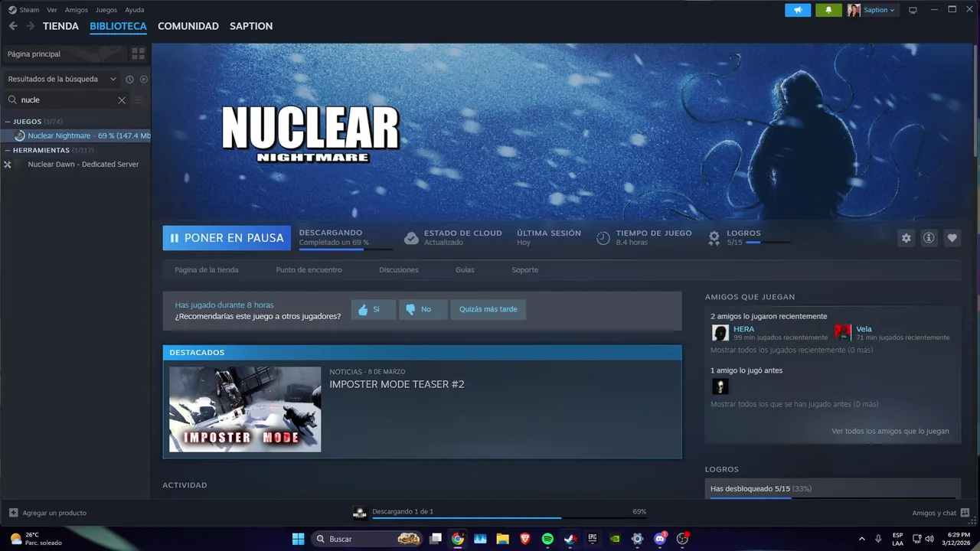Click the Logros 5/15 progress bar
Viewport: 980px width, 551px height.
tap(768, 243)
